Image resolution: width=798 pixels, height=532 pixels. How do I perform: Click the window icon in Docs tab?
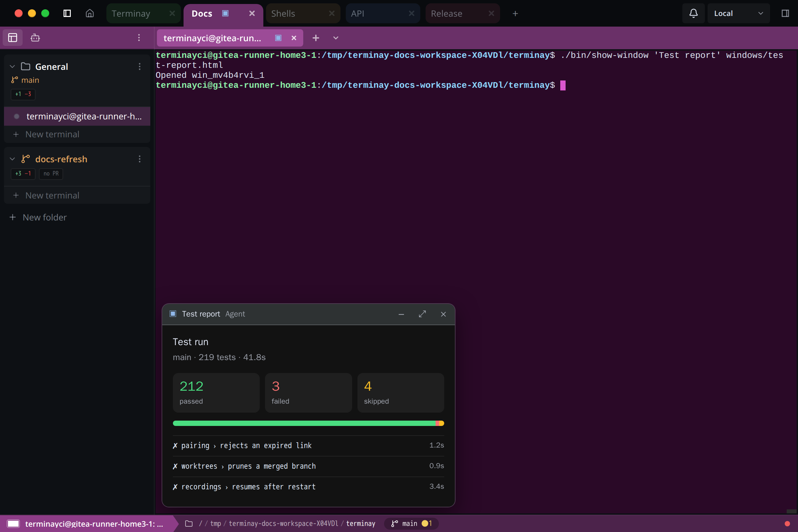(x=225, y=13)
